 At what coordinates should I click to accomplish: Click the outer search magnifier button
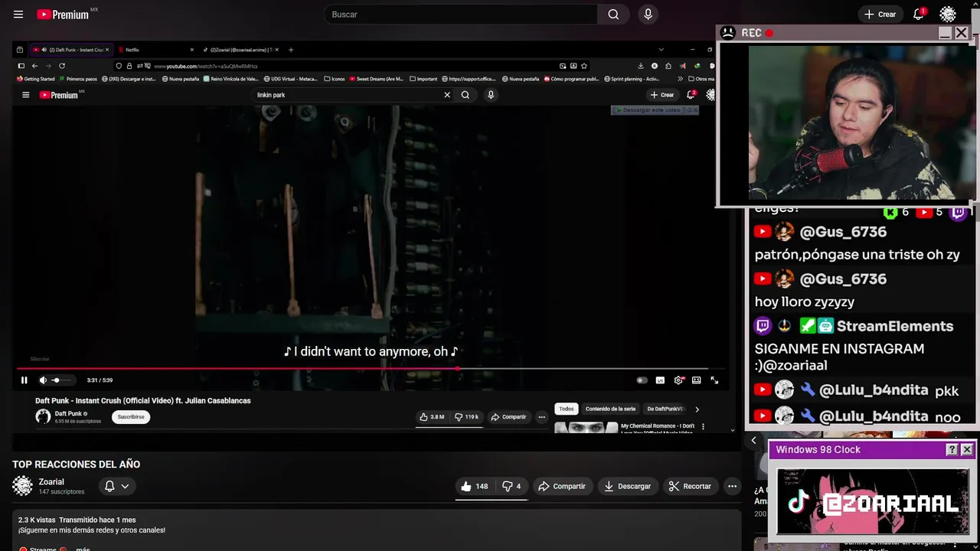point(613,15)
